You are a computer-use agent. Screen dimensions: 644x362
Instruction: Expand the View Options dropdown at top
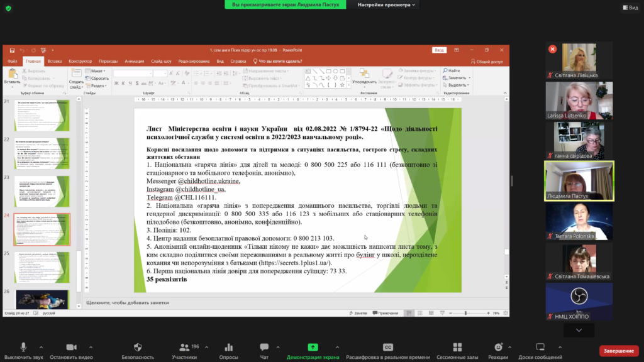(386, 5)
